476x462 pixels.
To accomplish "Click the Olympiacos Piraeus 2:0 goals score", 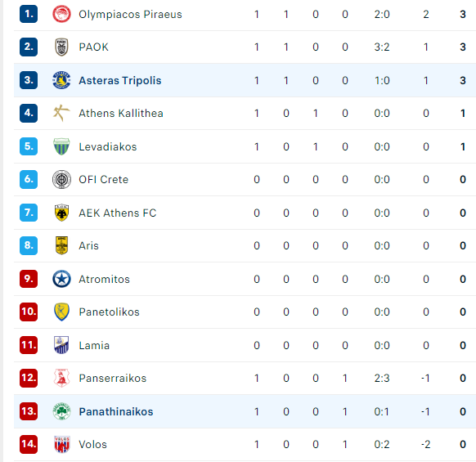I will (x=382, y=14).
